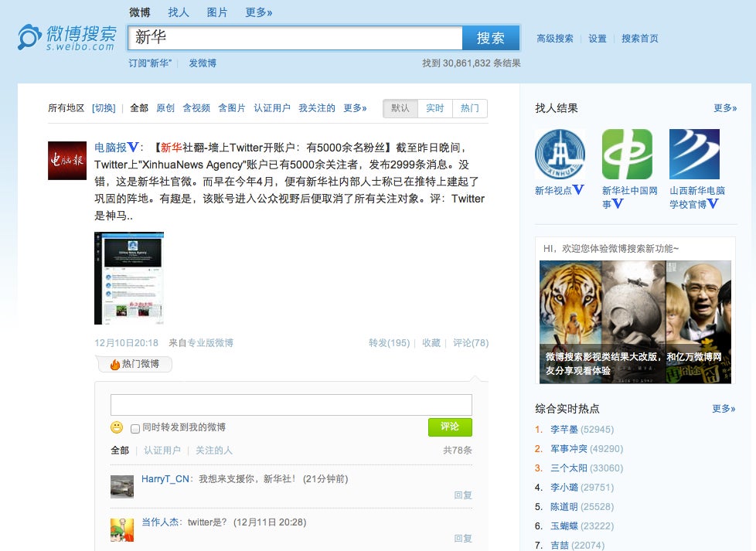Image resolution: width=756 pixels, height=551 pixels.
Task: Click the Weibo search logo
Action: coord(67,38)
